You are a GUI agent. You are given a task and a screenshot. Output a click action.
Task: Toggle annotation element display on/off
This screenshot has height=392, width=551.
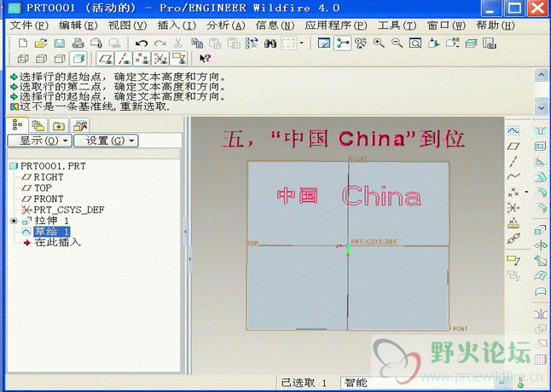(x=178, y=58)
